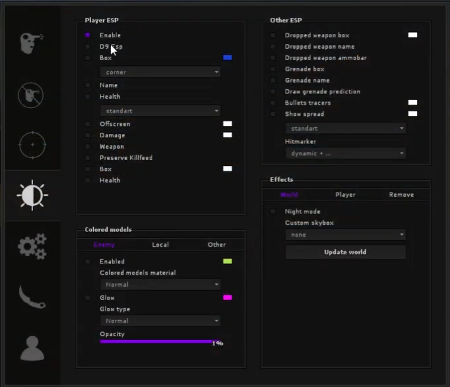Enable the Offscreen checkbox
The width and height of the screenshot is (450, 387).
pos(88,124)
